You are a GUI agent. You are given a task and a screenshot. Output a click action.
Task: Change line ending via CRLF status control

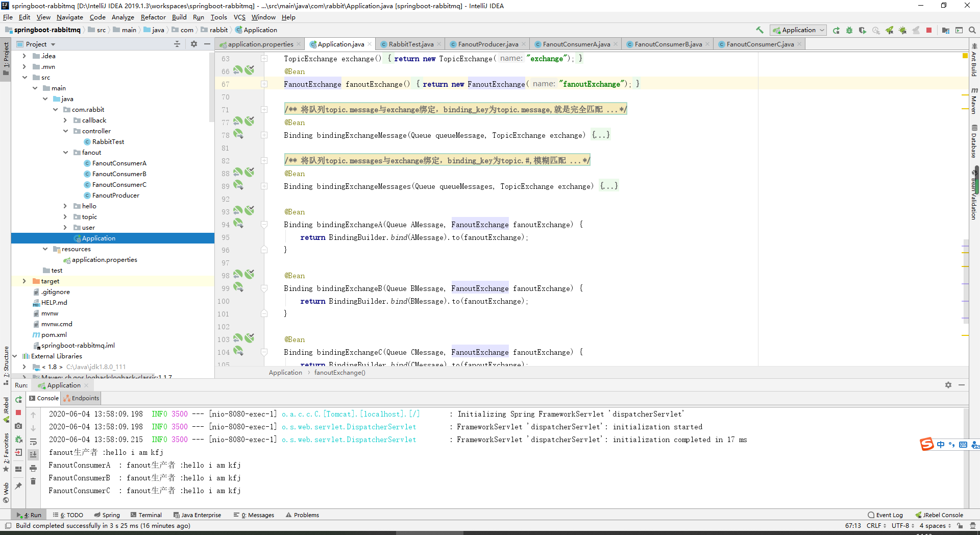point(874,525)
